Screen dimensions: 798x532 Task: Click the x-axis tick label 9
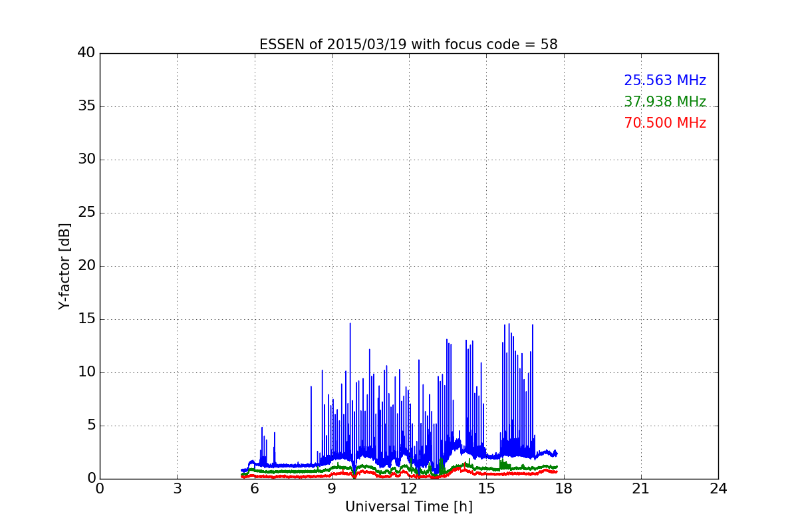[x=332, y=488]
